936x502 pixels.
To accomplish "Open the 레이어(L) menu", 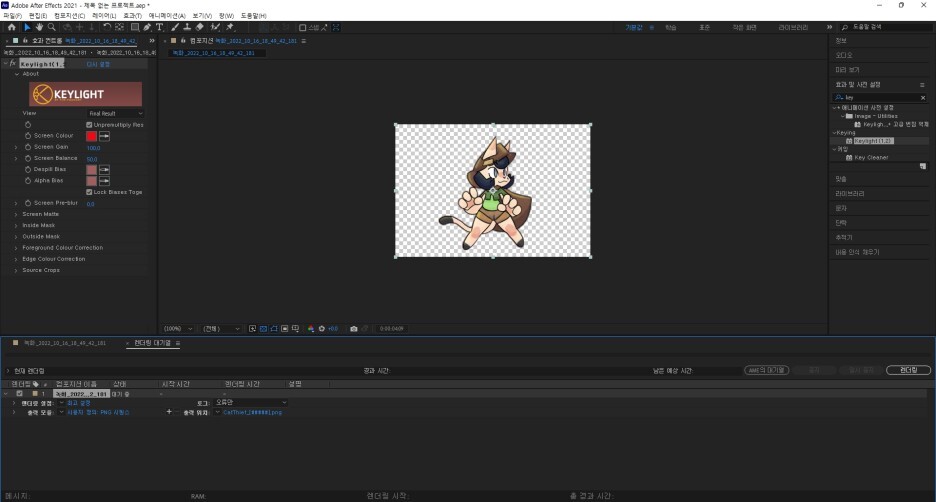I will tap(104, 16).
